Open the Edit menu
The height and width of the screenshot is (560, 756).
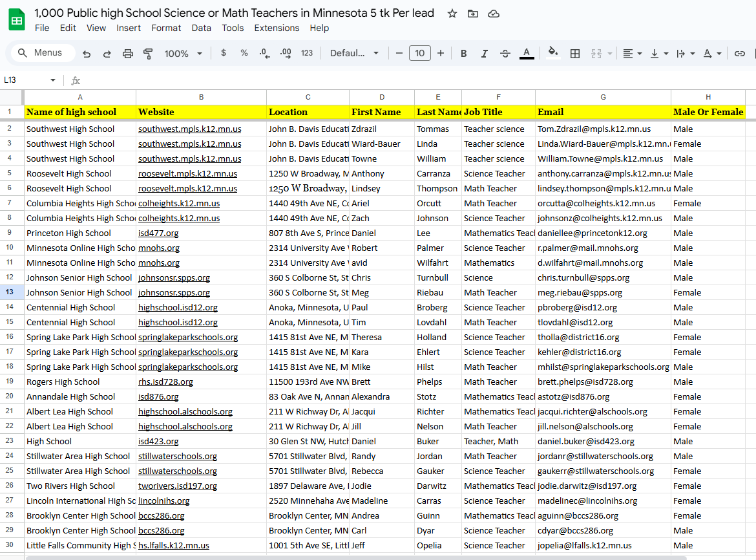coord(68,28)
